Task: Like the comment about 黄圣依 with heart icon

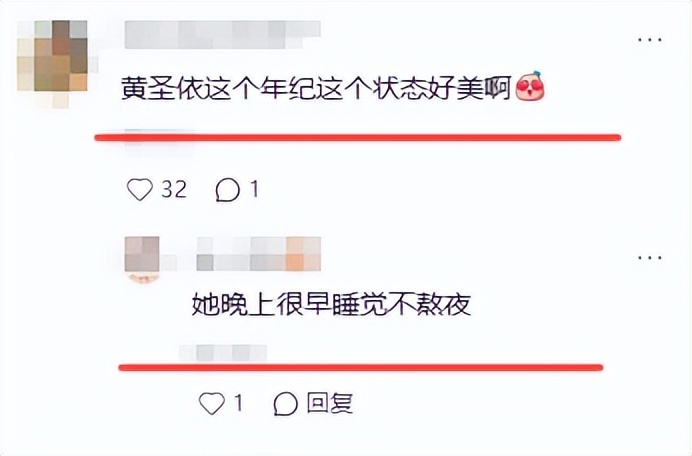Action: 140,189
